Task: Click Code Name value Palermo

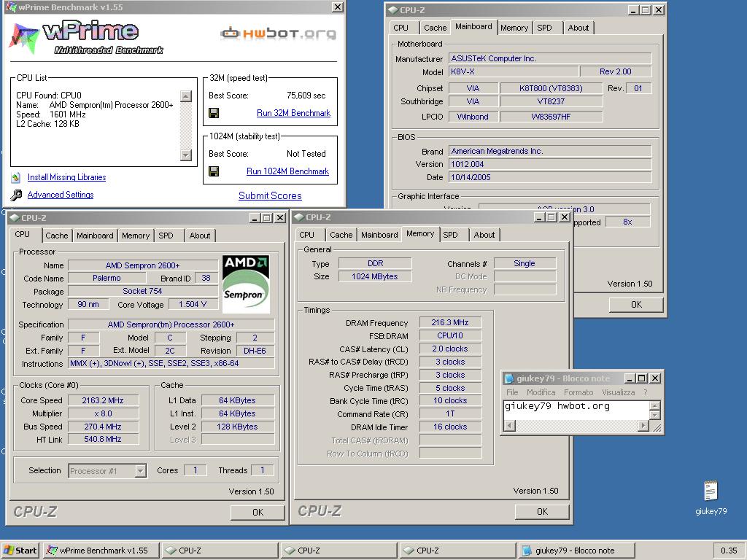Action: pos(107,278)
